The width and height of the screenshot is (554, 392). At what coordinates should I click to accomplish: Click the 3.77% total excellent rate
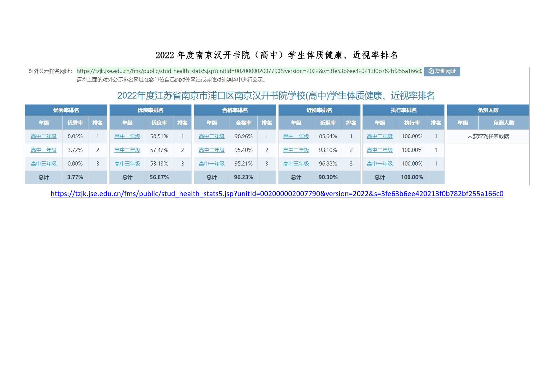pyautogui.click(x=75, y=177)
